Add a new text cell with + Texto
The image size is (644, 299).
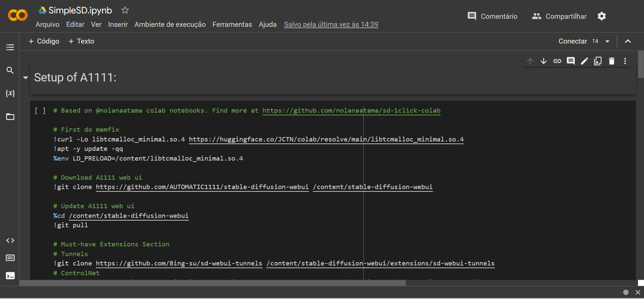(x=81, y=41)
